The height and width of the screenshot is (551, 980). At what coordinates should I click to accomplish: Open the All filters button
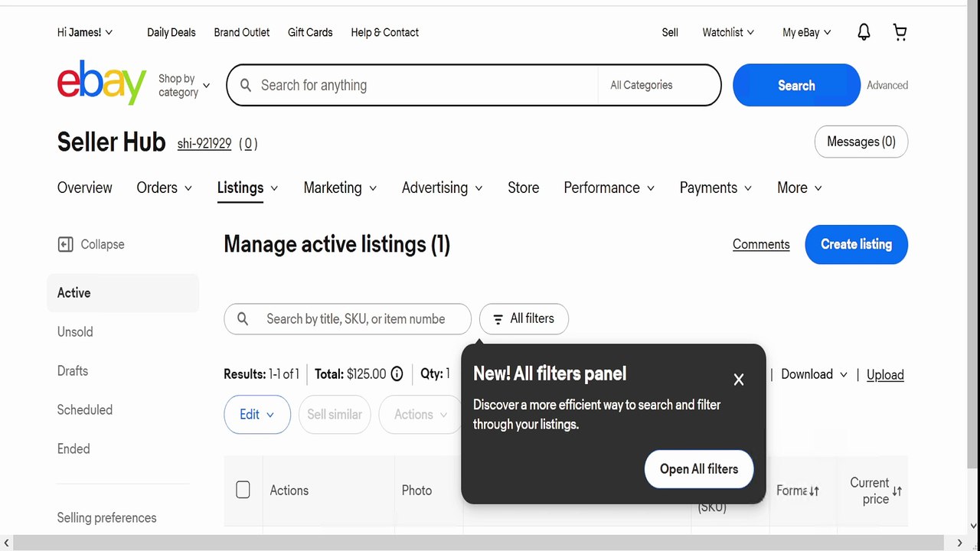(x=524, y=318)
